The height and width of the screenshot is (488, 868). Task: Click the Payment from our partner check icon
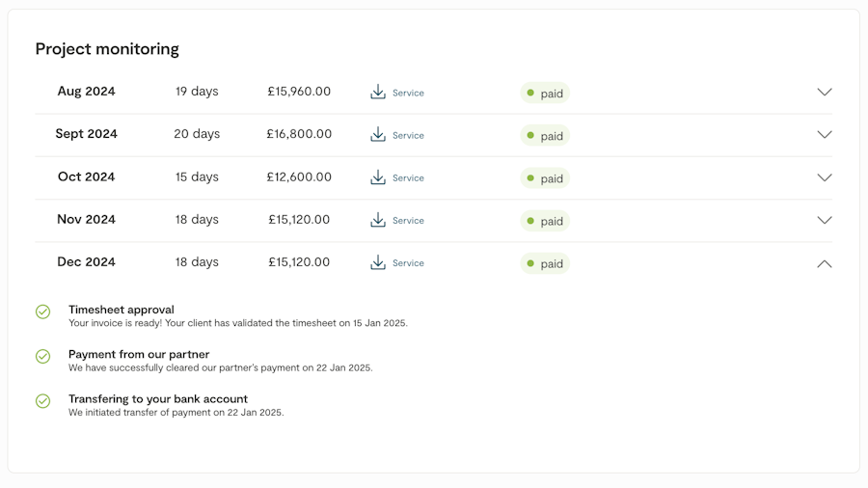click(x=43, y=357)
